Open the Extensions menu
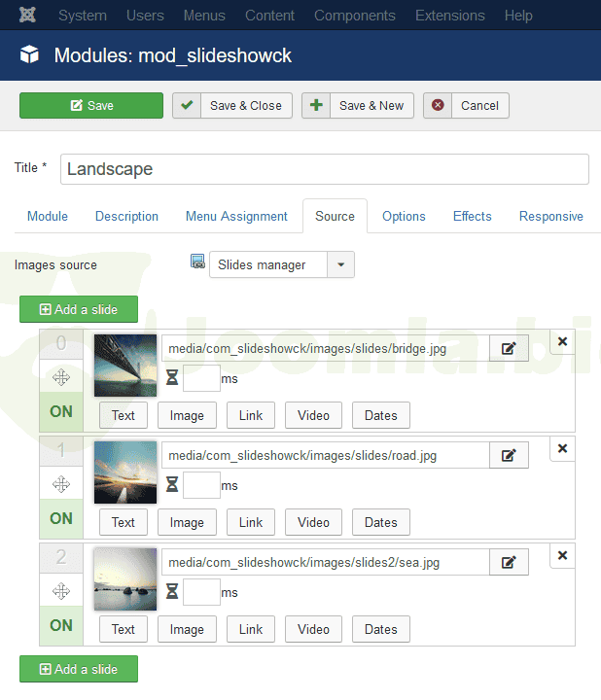Screen dimensions: 601x700 coord(448,16)
